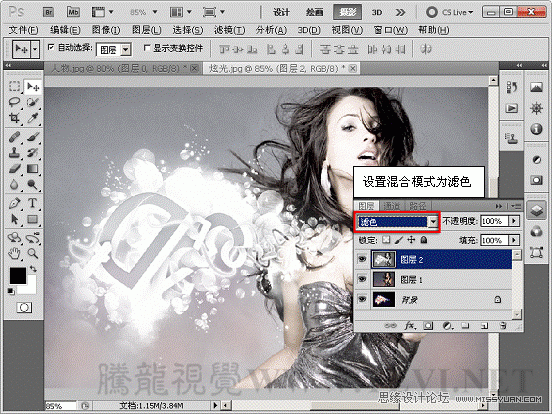
Task: Toggle lock transparent pixels icon
Action: [386, 240]
